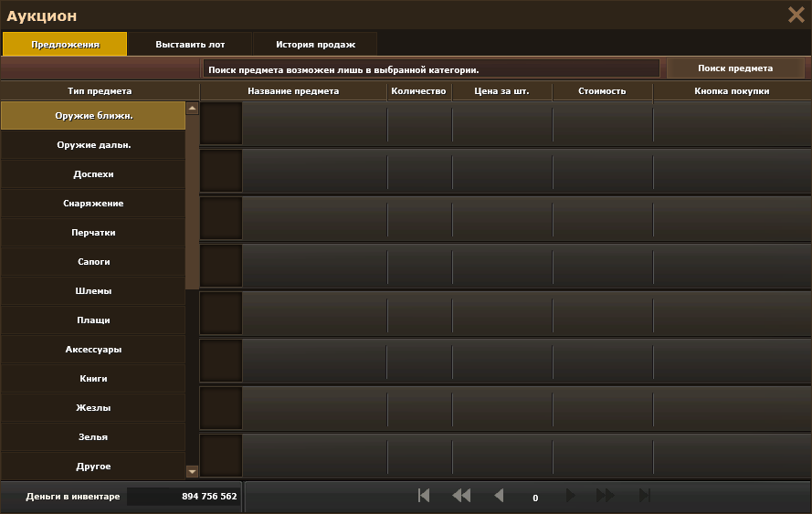Switch to the Выставить лот tab

tap(190, 44)
